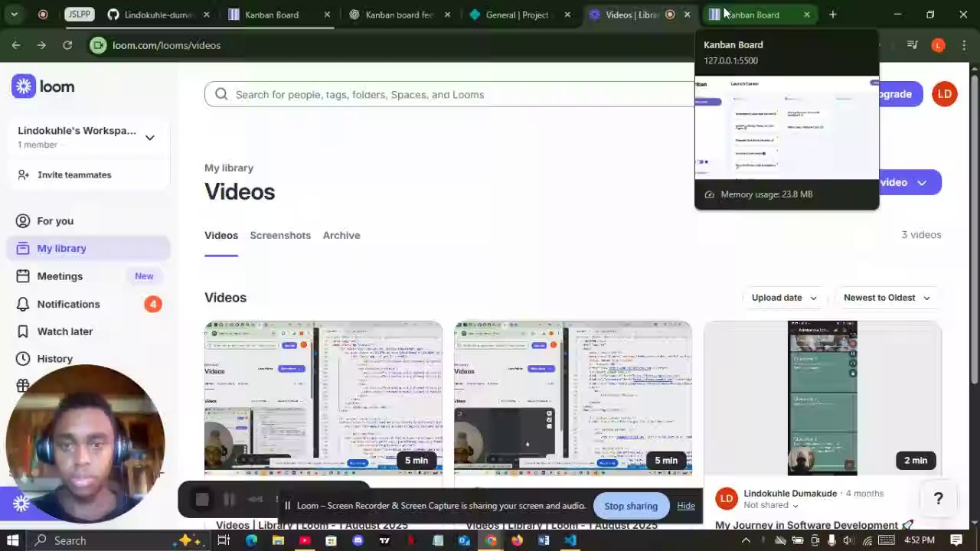This screenshot has height=551, width=980.
Task: Open Task View on taskbar
Action: (224, 540)
